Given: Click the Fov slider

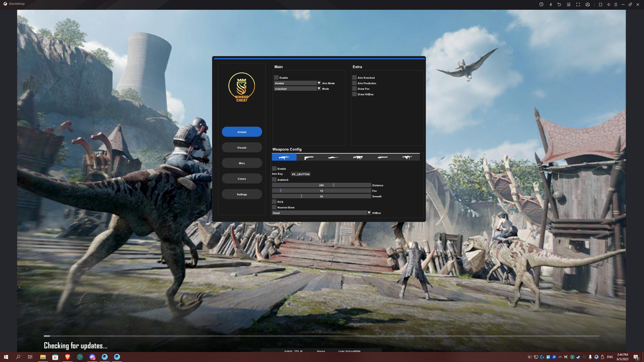Looking at the screenshot, I should [x=321, y=191].
